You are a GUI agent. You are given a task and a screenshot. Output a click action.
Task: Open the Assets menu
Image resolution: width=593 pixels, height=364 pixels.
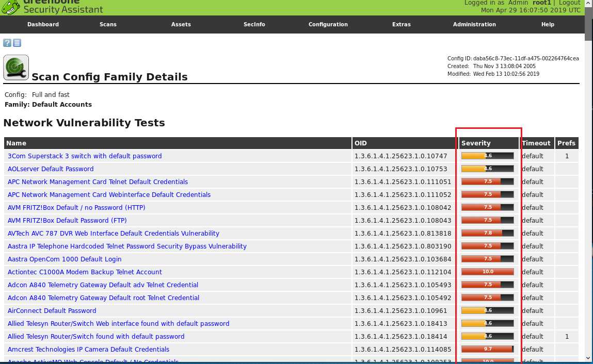pyautogui.click(x=181, y=24)
